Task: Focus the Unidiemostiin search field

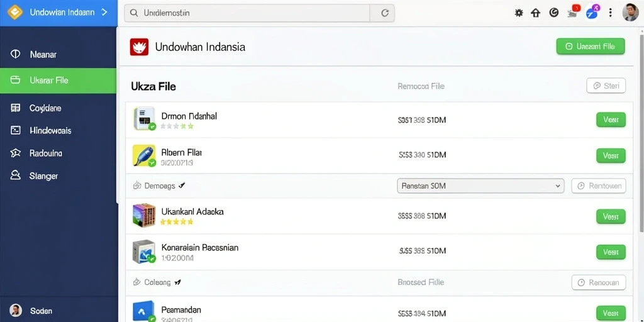Action: pyautogui.click(x=247, y=13)
